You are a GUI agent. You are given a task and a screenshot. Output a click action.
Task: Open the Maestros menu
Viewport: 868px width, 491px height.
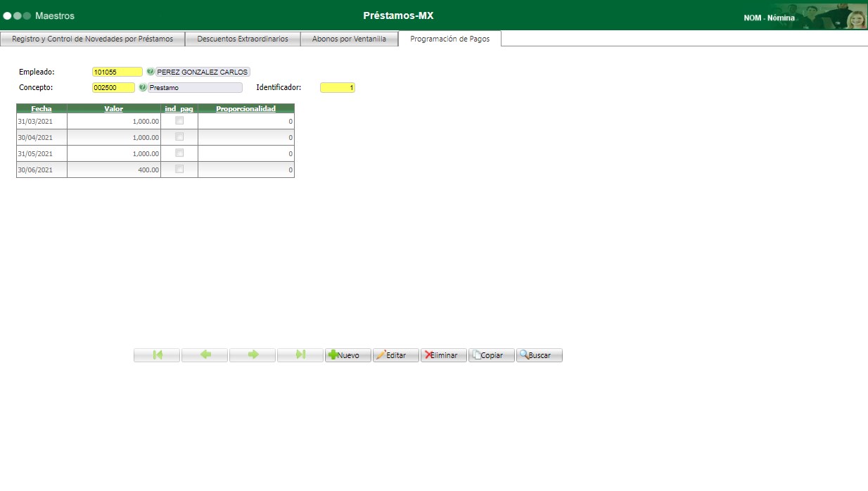(x=54, y=15)
